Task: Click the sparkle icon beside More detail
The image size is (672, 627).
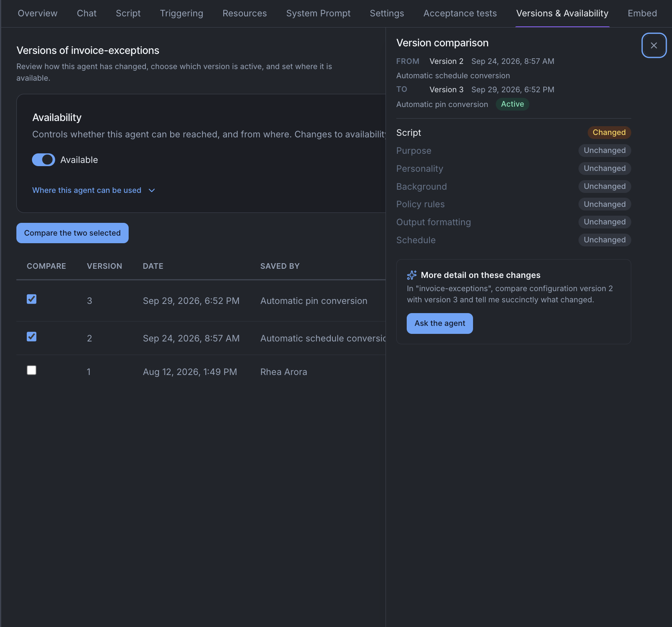Action: coord(412,275)
